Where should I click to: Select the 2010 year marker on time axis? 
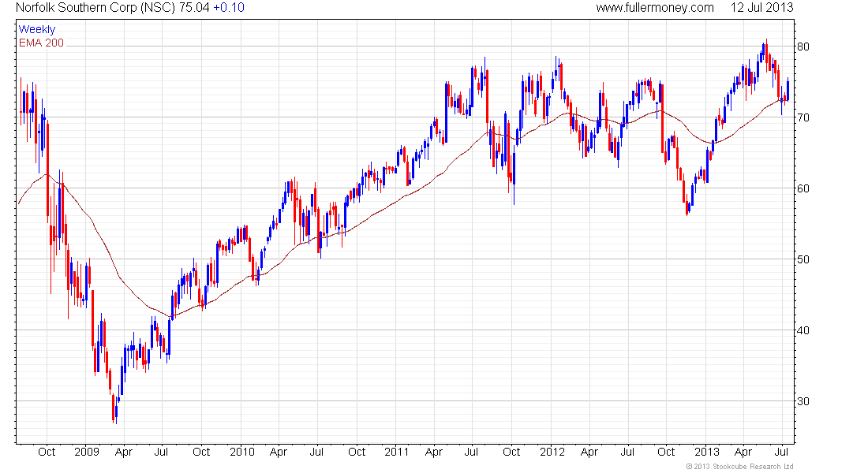[x=242, y=452]
